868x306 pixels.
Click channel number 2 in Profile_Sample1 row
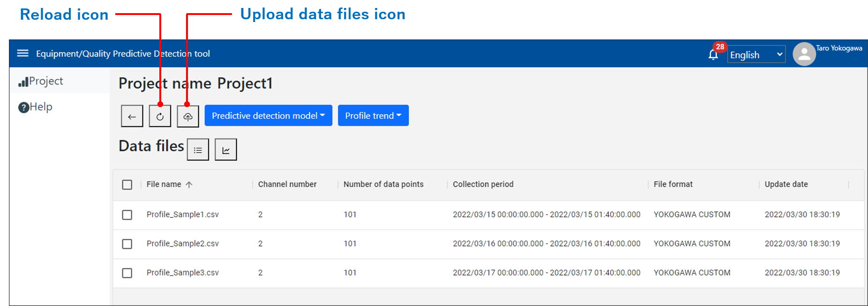pos(261,214)
